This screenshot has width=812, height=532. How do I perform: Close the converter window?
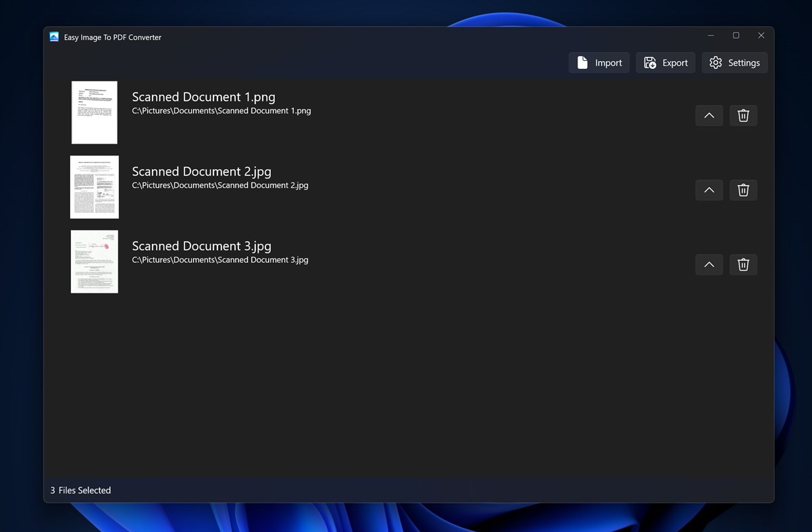(x=761, y=36)
